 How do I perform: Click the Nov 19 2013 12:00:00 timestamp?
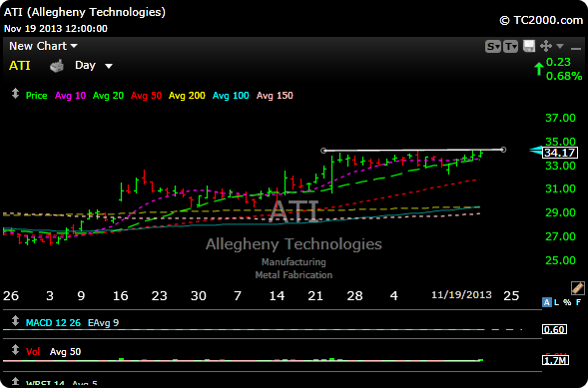56,29
